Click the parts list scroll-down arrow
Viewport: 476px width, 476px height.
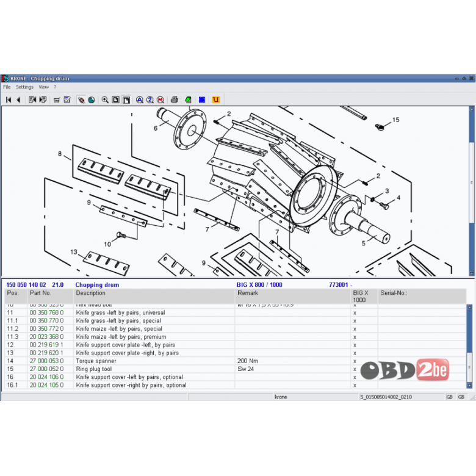[x=469, y=386]
